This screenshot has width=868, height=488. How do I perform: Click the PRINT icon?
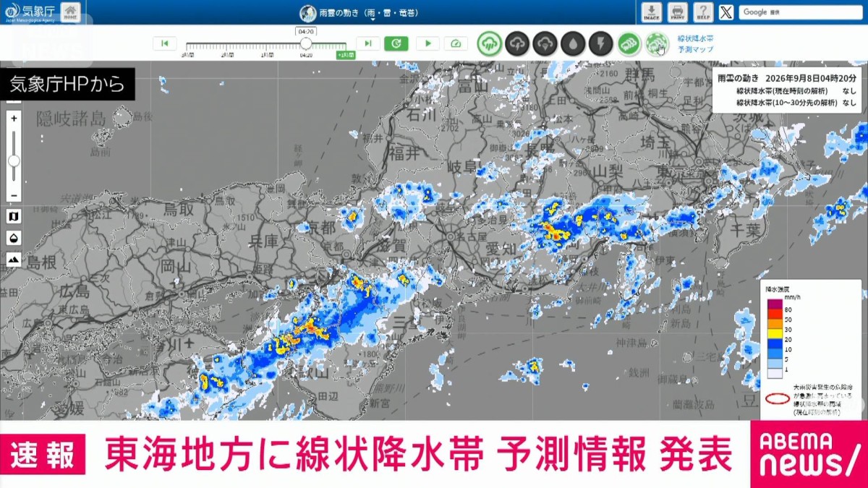pyautogui.click(x=677, y=12)
